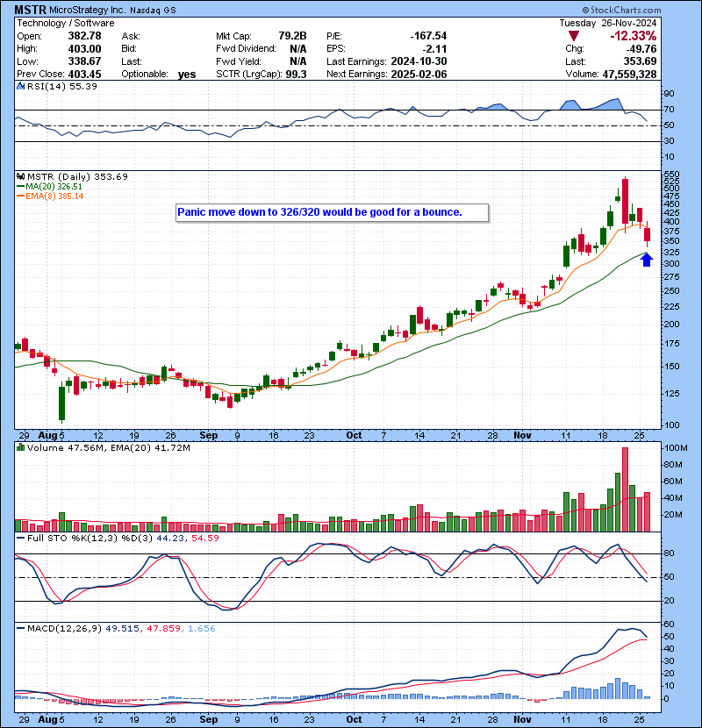Select the MSTR ticker symbol in title
This screenshot has width=702, height=728.
pyautogui.click(x=30, y=10)
